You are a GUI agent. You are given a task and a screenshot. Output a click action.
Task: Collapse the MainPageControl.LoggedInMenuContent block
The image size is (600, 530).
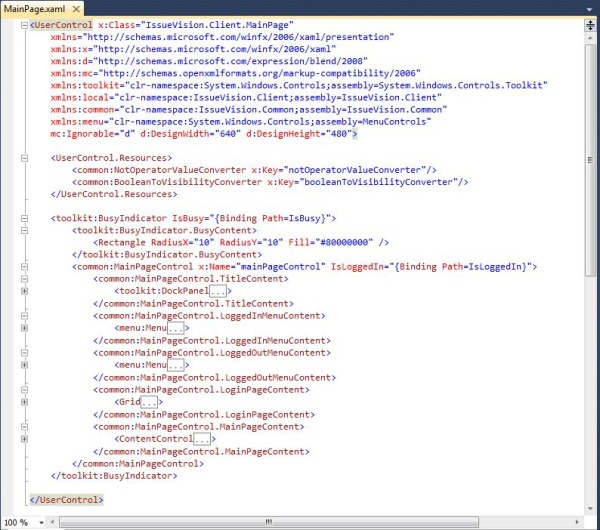click(24, 316)
